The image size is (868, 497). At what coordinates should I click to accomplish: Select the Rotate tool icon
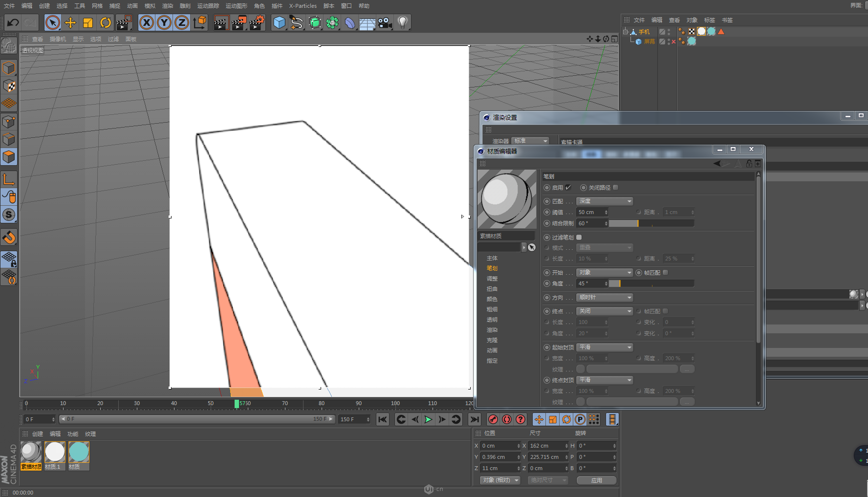pos(106,22)
